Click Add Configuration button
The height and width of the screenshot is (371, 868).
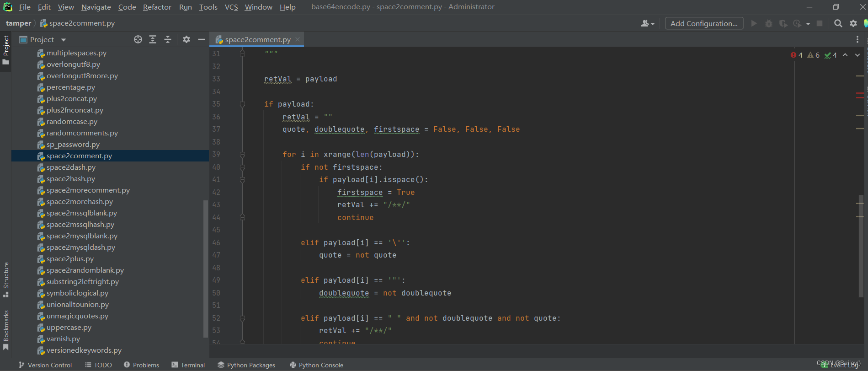pyautogui.click(x=704, y=23)
